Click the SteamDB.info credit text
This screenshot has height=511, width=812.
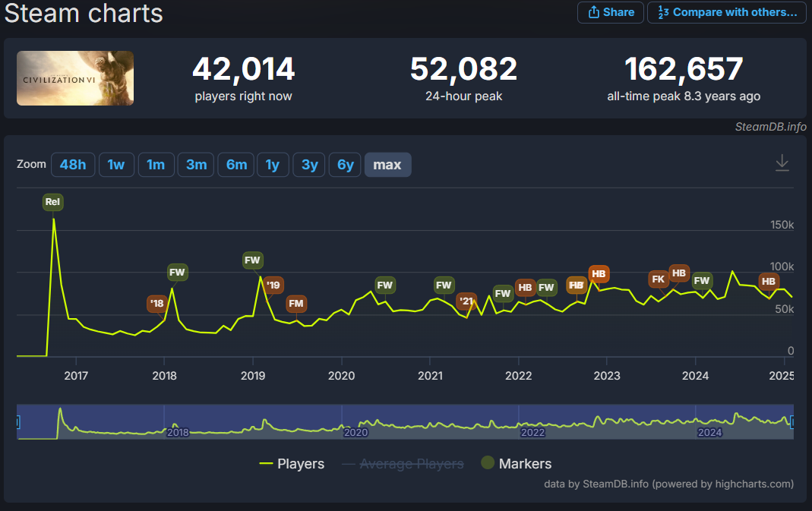pyautogui.click(x=770, y=127)
